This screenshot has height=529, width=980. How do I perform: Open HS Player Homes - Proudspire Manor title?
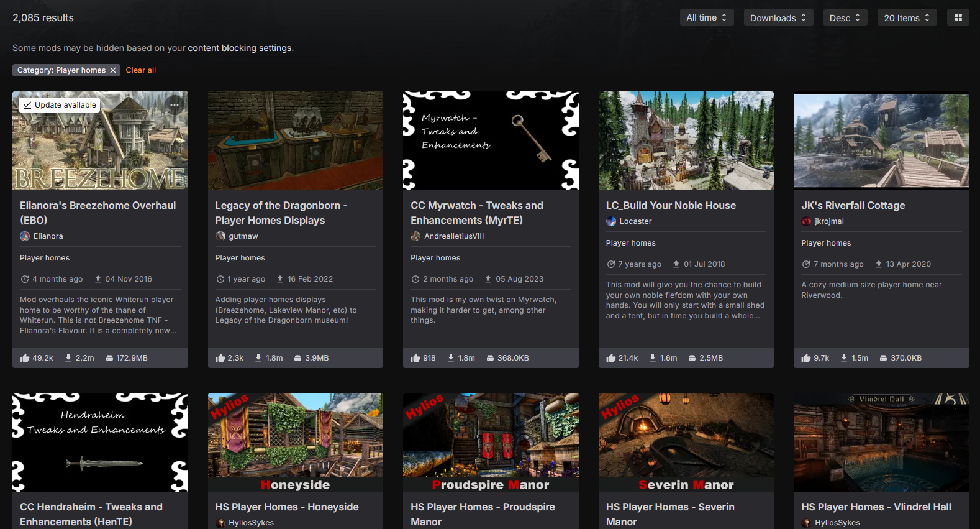pyautogui.click(x=483, y=514)
